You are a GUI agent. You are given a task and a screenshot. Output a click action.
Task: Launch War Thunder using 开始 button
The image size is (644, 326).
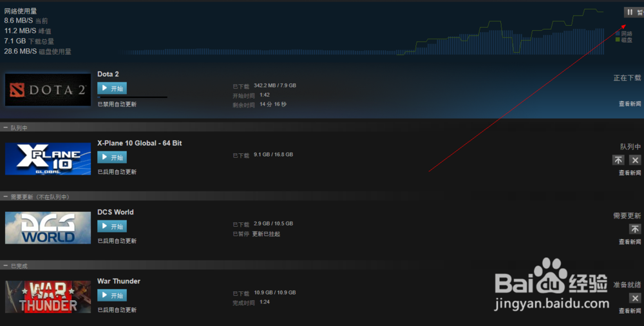(x=112, y=295)
